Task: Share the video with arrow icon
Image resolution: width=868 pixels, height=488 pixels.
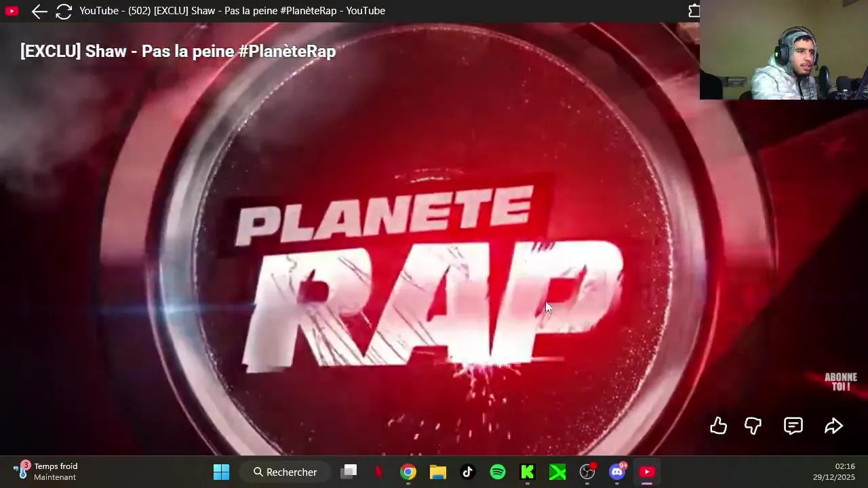Action: pos(833,426)
